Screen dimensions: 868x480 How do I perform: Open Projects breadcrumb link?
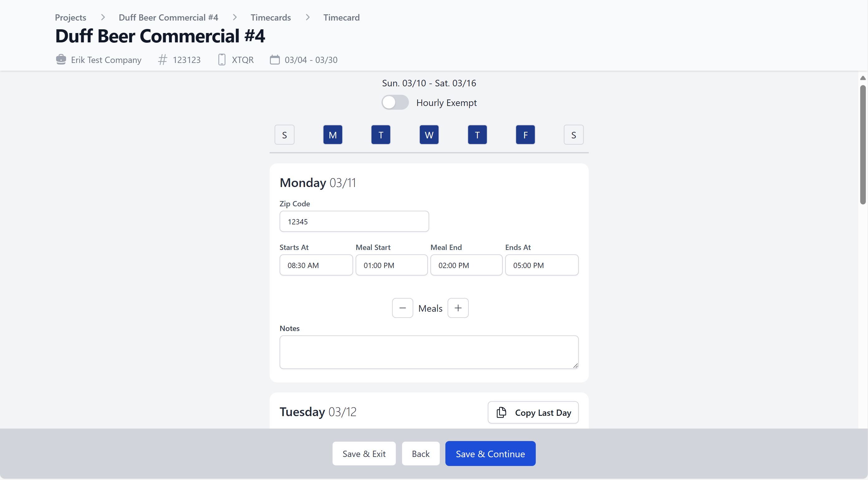(x=70, y=17)
